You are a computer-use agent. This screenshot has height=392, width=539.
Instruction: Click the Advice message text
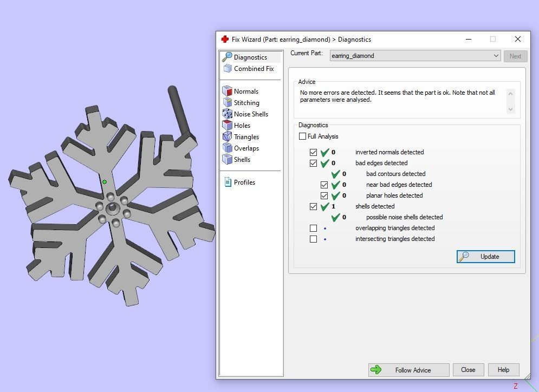(x=398, y=96)
